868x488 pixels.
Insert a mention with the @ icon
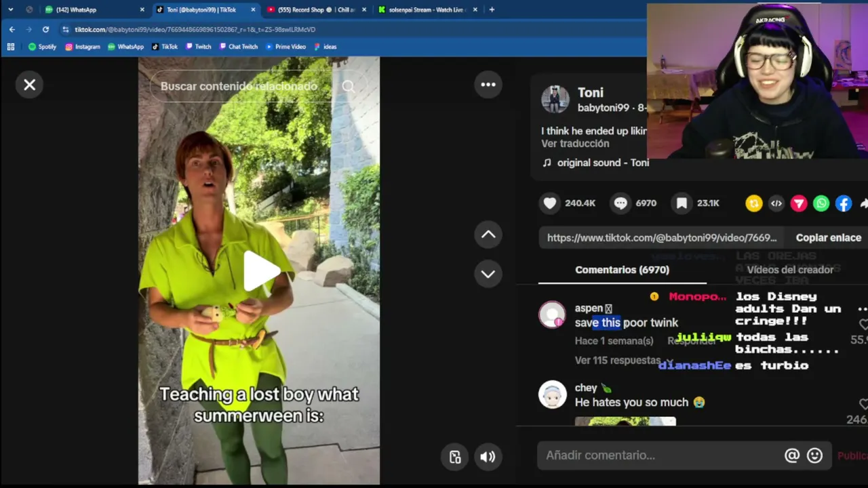792,455
